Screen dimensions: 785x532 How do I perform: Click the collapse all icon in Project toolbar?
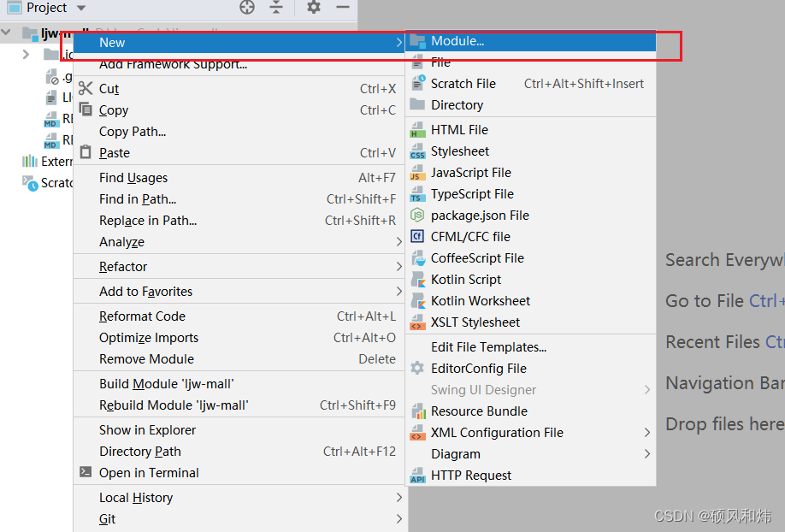point(276,7)
